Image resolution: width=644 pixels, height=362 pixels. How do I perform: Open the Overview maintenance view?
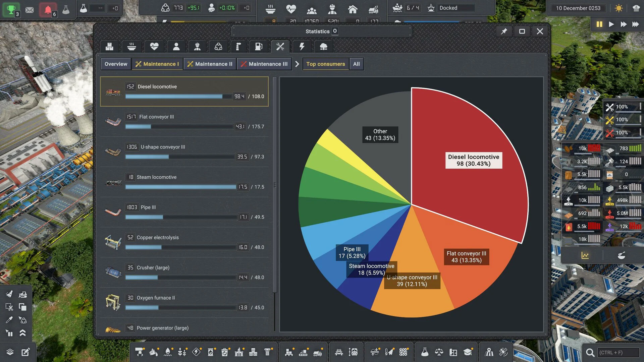pyautogui.click(x=115, y=64)
